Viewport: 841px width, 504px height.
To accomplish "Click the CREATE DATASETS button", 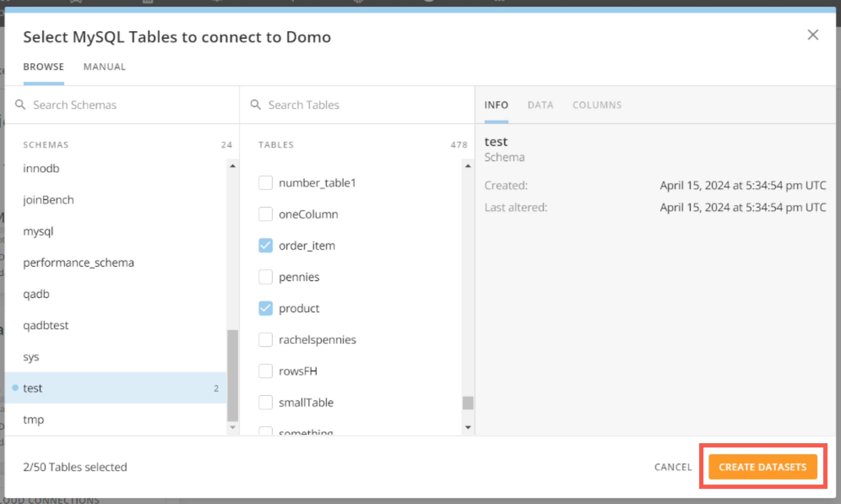I will point(762,467).
